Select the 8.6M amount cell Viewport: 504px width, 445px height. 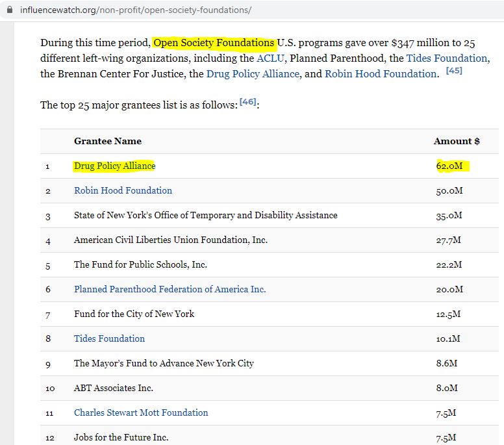point(447,363)
